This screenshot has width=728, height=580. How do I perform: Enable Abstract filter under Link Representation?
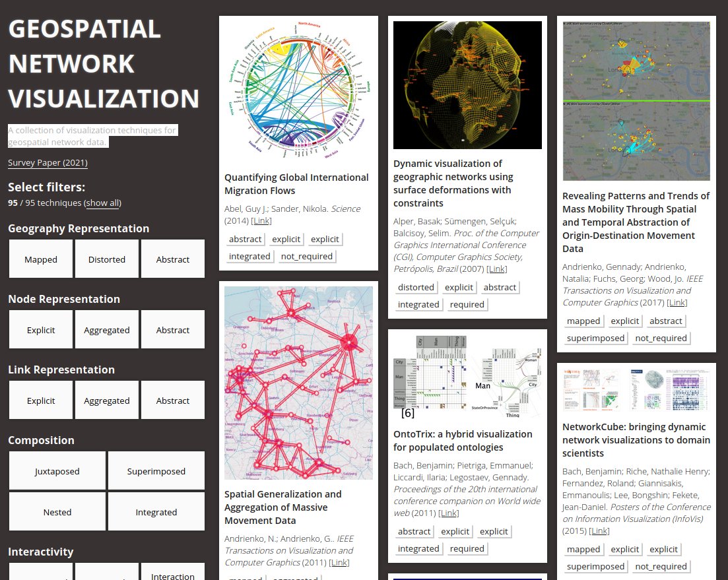tap(173, 401)
